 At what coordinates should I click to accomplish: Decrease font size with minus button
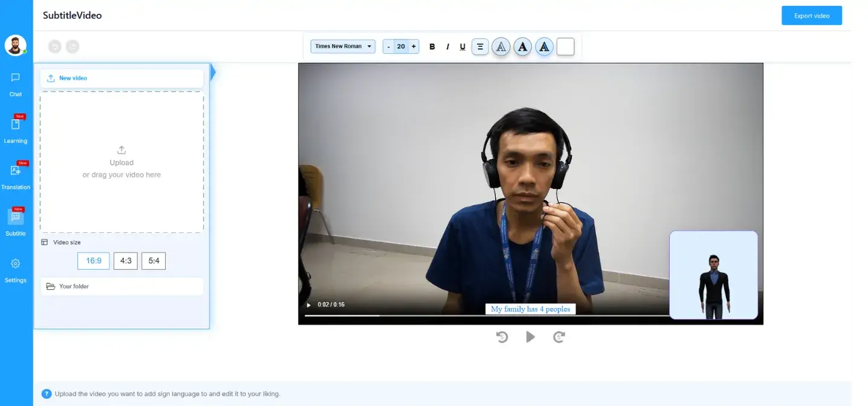click(x=389, y=47)
